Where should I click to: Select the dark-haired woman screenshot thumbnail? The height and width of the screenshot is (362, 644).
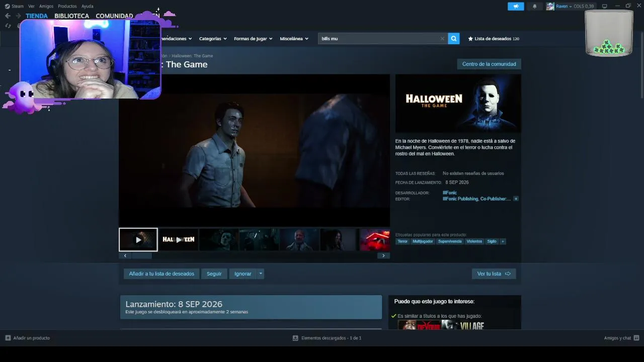click(340, 240)
